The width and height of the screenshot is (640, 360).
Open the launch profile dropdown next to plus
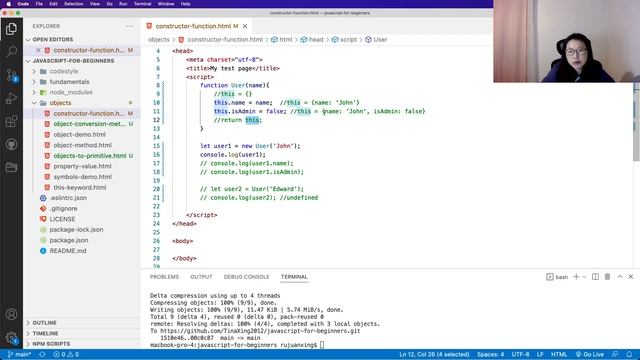[584, 277]
